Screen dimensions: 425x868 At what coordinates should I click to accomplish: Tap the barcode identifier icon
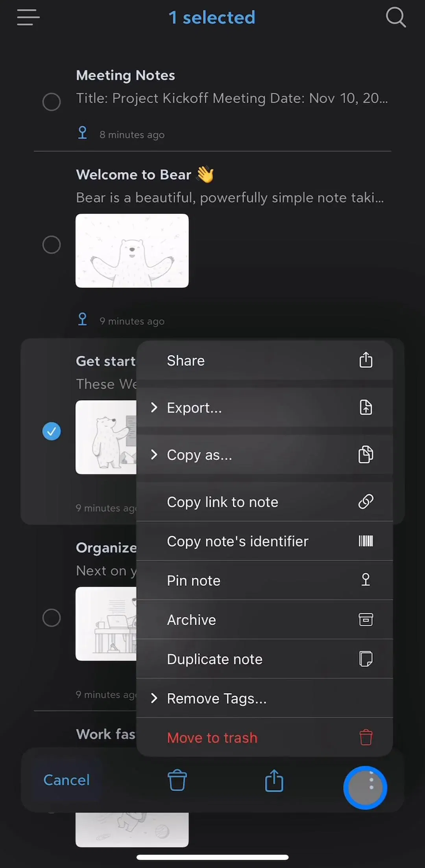tap(366, 541)
